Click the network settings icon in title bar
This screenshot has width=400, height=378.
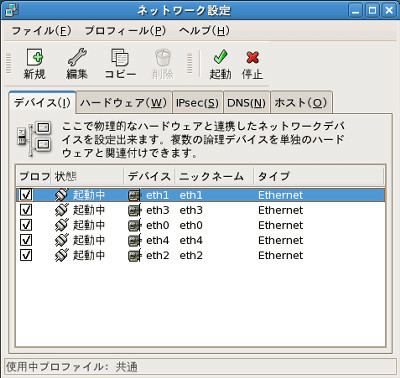pyautogui.click(x=12, y=10)
